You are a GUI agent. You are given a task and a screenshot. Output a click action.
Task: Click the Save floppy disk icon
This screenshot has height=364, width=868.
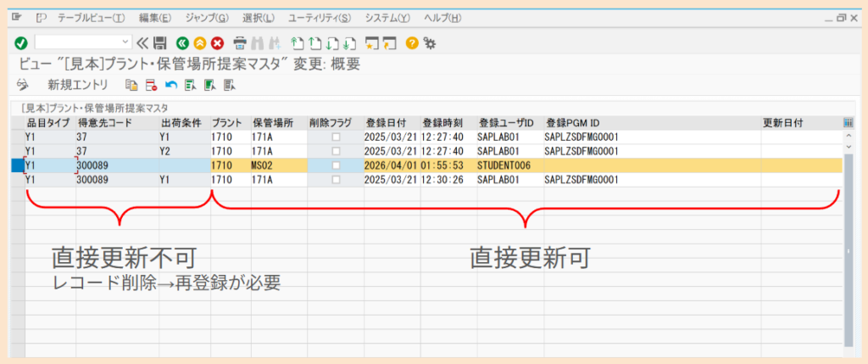[x=164, y=42]
